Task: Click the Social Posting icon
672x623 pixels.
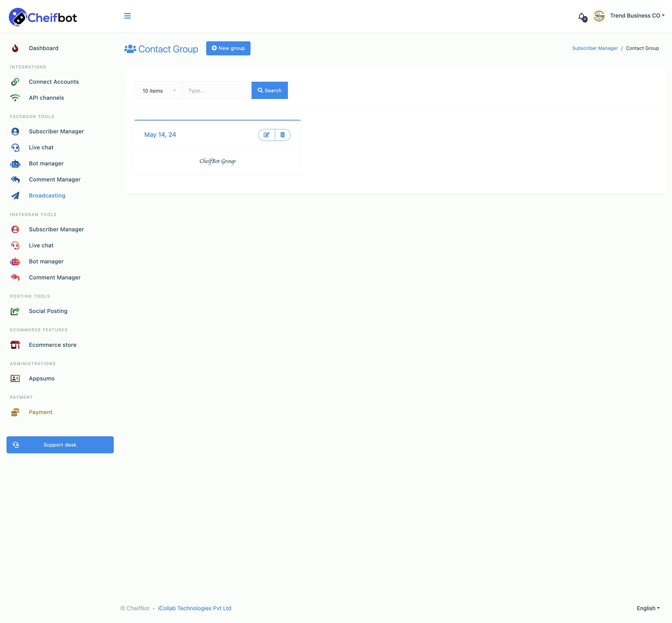Action: (x=16, y=311)
